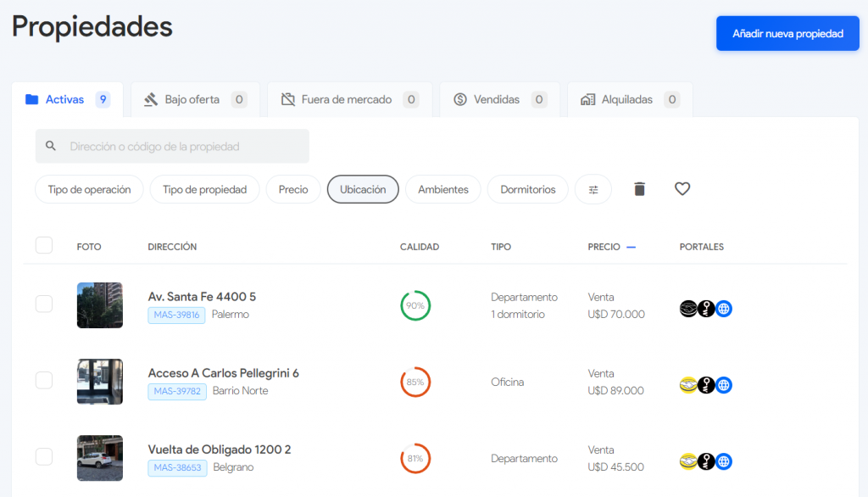The width and height of the screenshot is (868, 497).
Task: Click the U$D 45.500 price
Action: pyautogui.click(x=615, y=467)
